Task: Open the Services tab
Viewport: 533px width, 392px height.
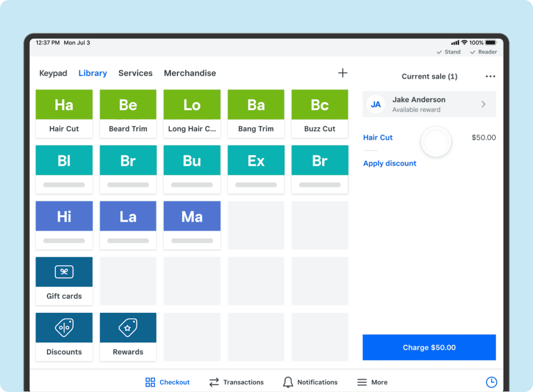Action: coord(135,73)
